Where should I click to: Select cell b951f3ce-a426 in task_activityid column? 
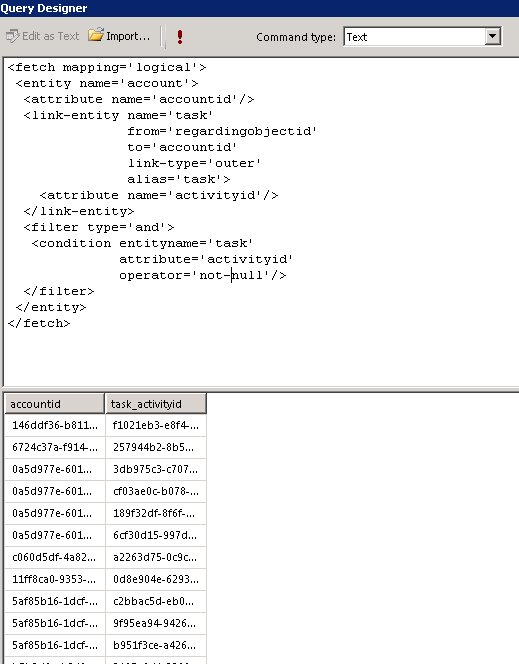click(x=155, y=645)
